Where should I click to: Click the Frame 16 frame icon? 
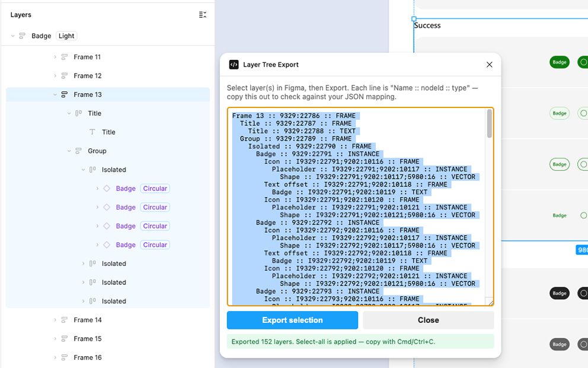click(65, 357)
